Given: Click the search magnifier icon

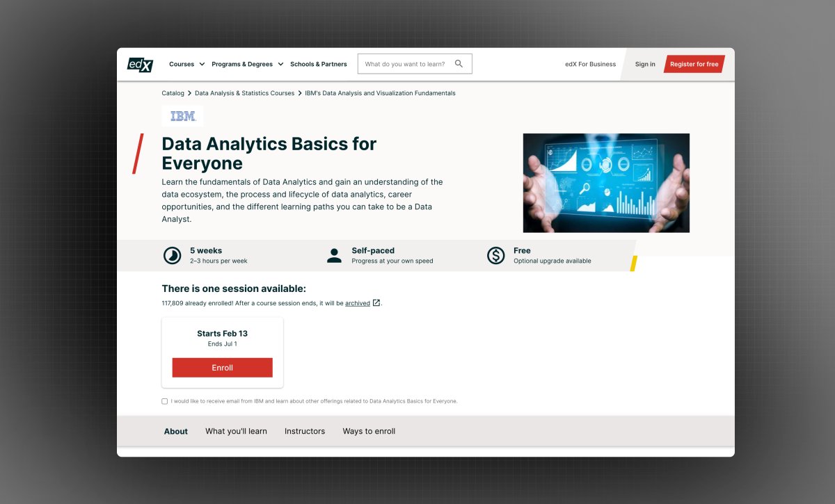Looking at the screenshot, I should pyautogui.click(x=459, y=63).
